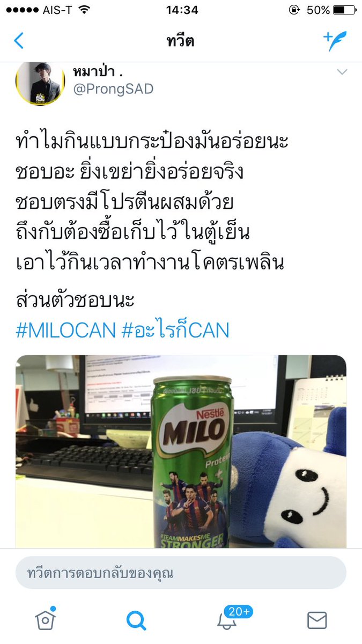
Task: Open the Milo can photo
Action: tap(181, 451)
